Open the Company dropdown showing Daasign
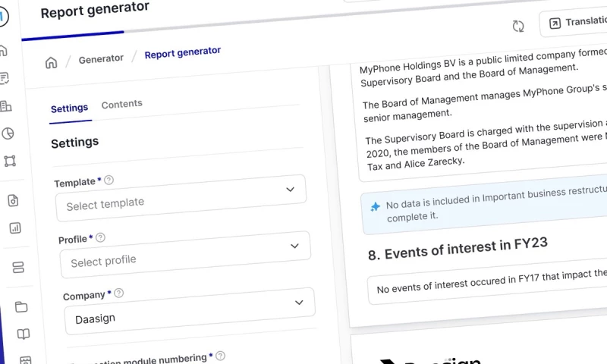 tap(190, 312)
